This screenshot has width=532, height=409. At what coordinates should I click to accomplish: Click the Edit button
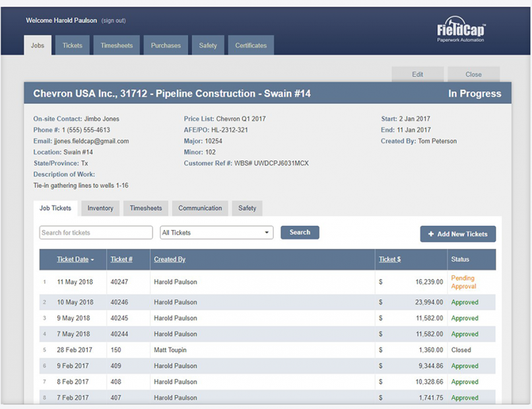417,74
